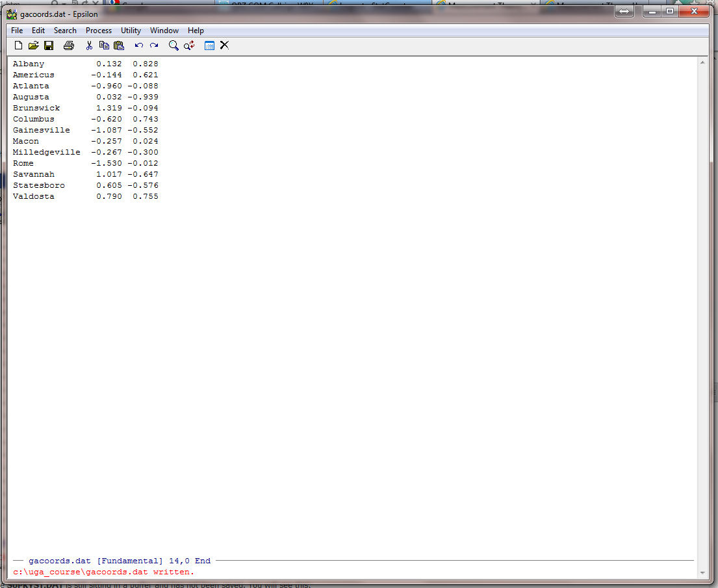Viewport: 718px width, 588px height.
Task: Click the scroll-up arrow of the editor scrollbar
Action: pos(702,63)
